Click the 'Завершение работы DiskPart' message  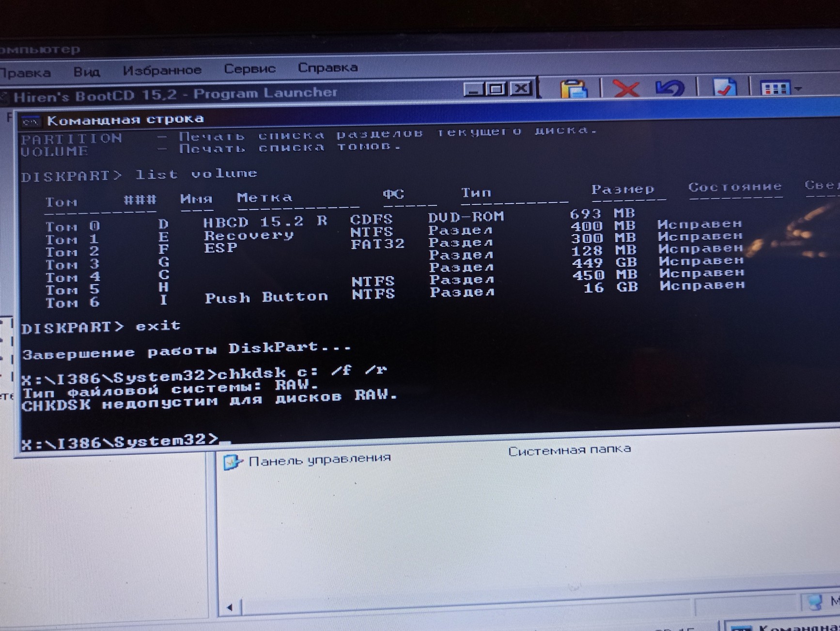pyautogui.click(x=187, y=350)
